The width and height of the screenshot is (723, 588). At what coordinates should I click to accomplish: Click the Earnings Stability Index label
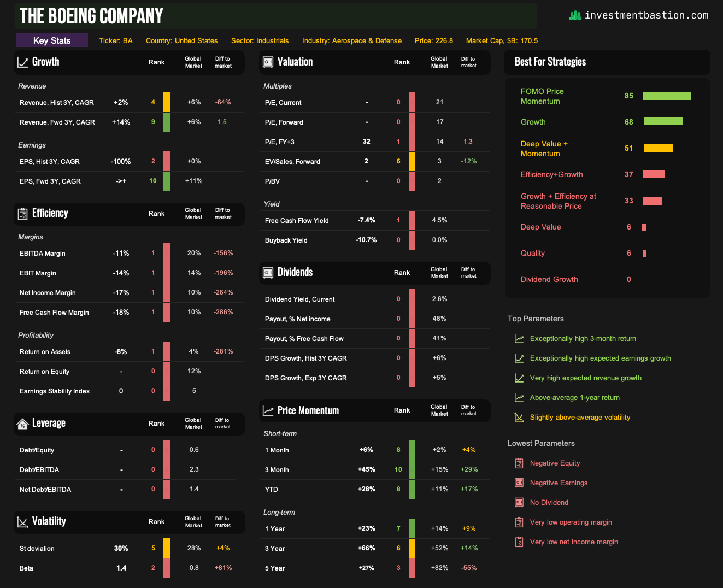55,391
